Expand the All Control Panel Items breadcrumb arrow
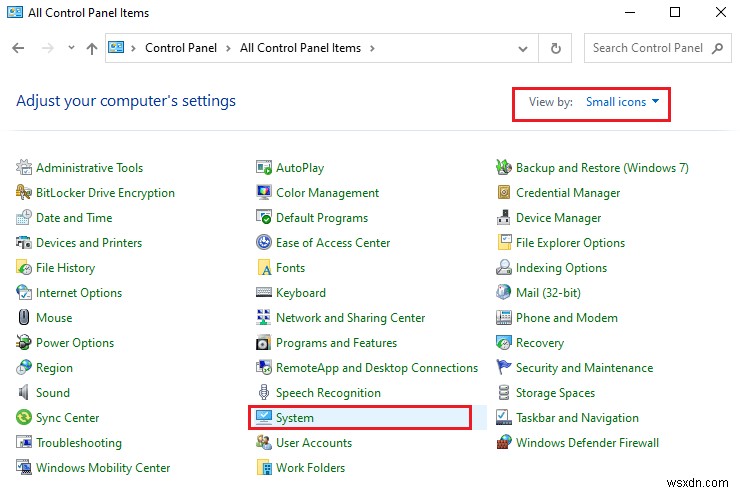The image size is (740, 493). [x=372, y=48]
